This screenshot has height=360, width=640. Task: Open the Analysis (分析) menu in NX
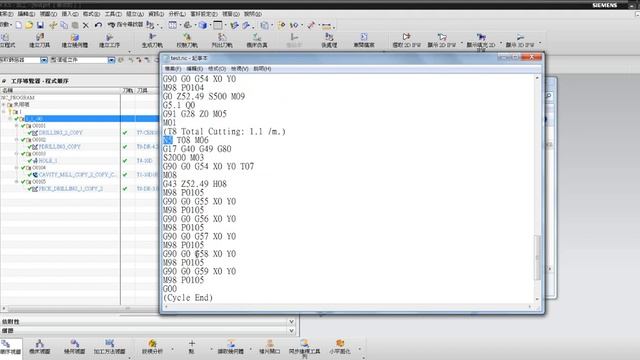[x=177, y=14]
